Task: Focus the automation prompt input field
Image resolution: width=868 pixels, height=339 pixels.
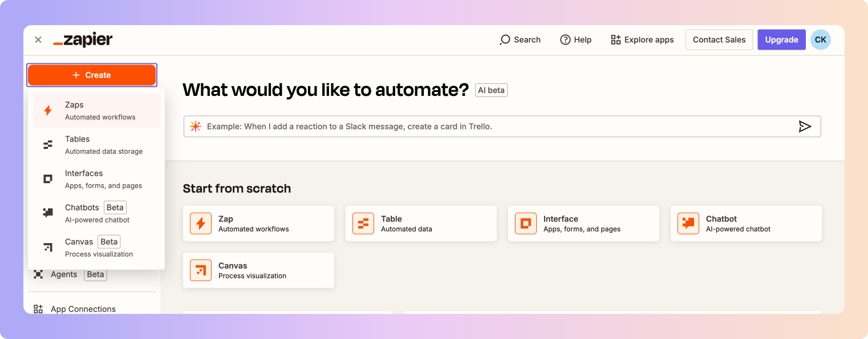Action: tap(502, 127)
